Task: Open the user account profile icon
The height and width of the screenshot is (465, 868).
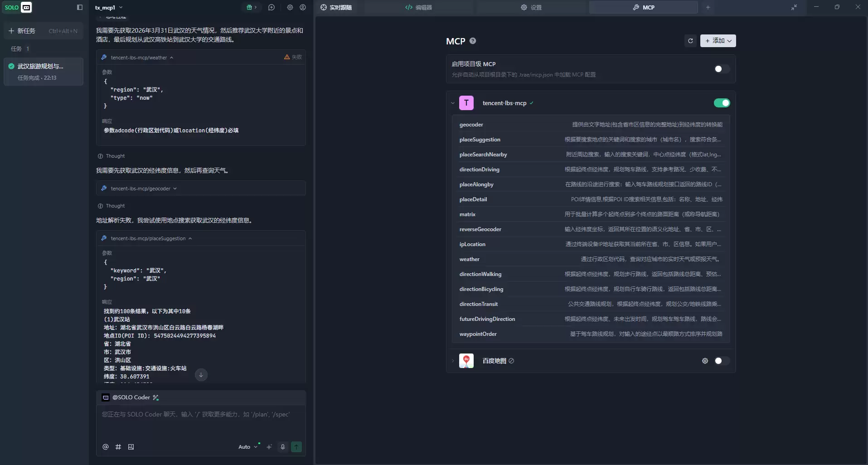Action: pos(303,7)
